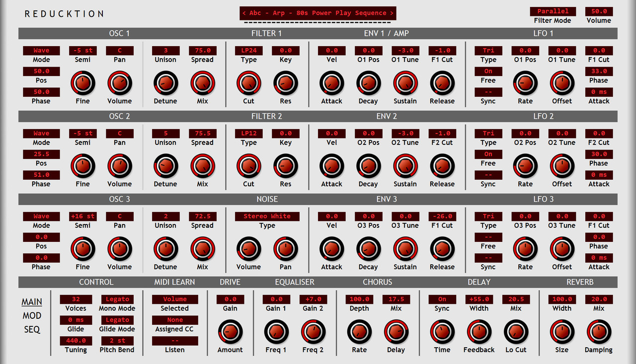
Task: Click the Chorus Delay knob
Action: tap(396, 332)
